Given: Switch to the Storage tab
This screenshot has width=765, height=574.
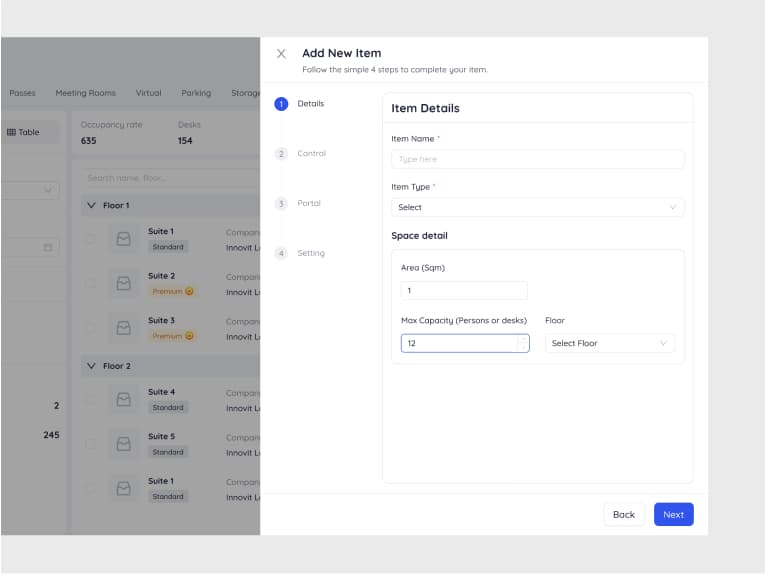Looking at the screenshot, I should pos(245,93).
